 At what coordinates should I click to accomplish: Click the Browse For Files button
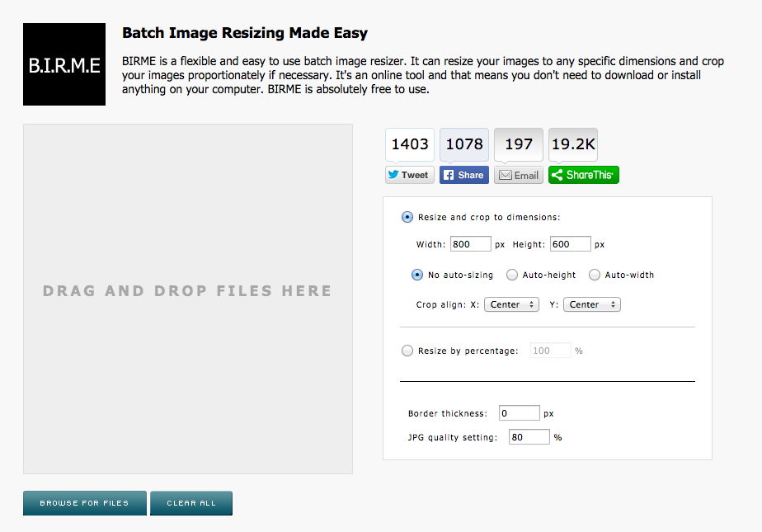[x=84, y=502]
